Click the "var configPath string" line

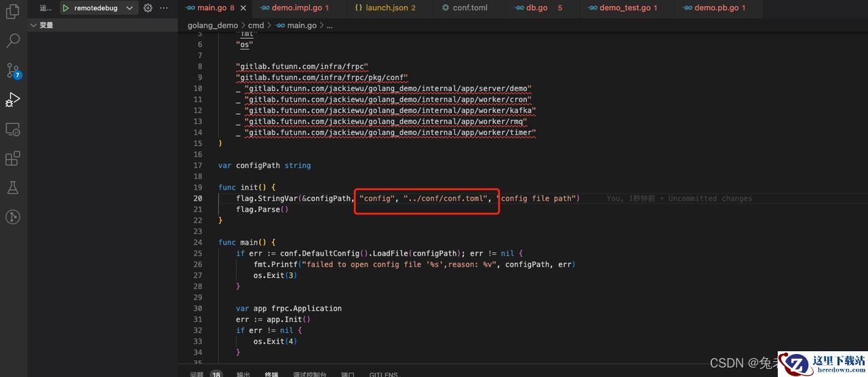[x=264, y=165]
